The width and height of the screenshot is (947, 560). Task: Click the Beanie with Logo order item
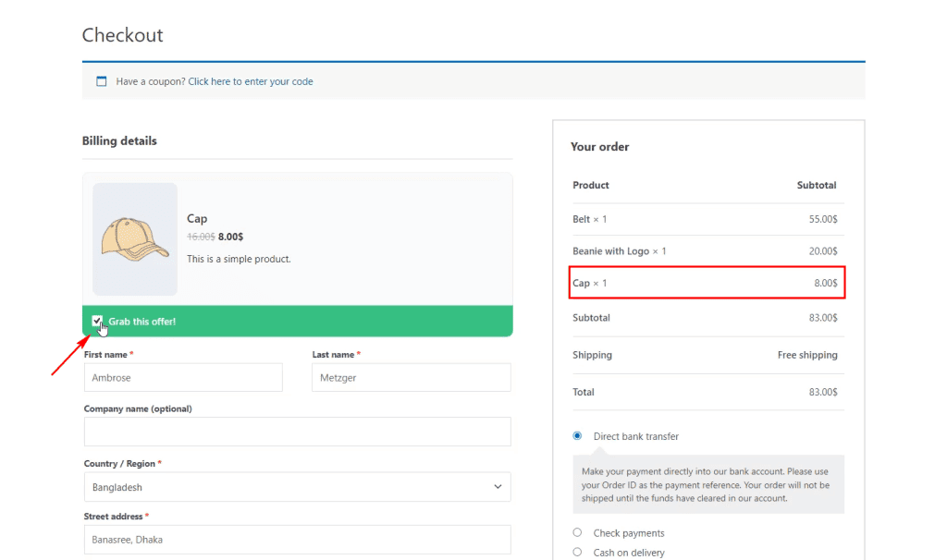[x=619, y=251]
